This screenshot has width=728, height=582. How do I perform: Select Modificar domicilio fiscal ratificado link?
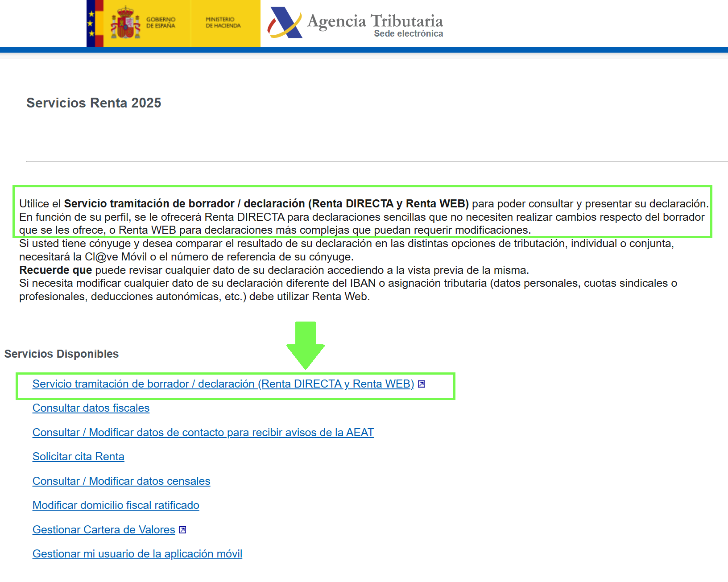(116, 505)
